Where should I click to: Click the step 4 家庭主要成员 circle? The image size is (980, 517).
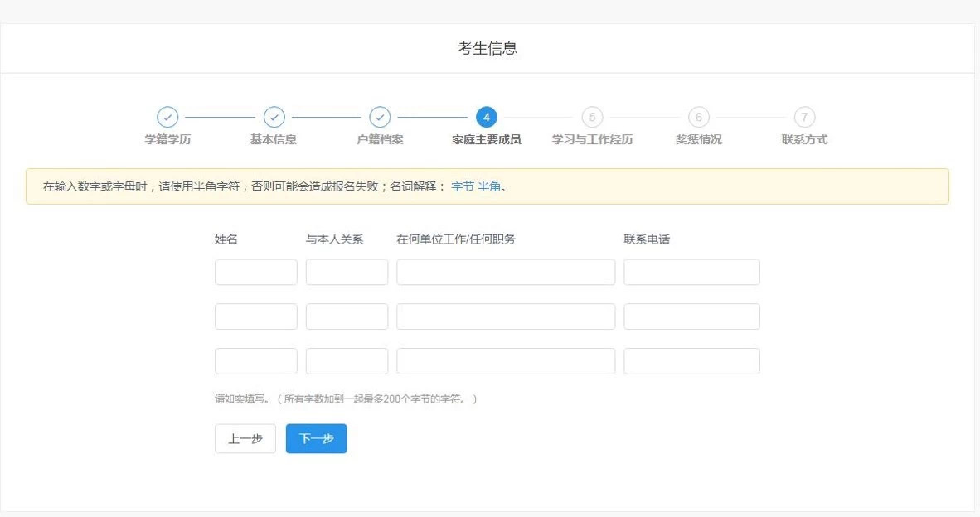[x=487, y=118]
